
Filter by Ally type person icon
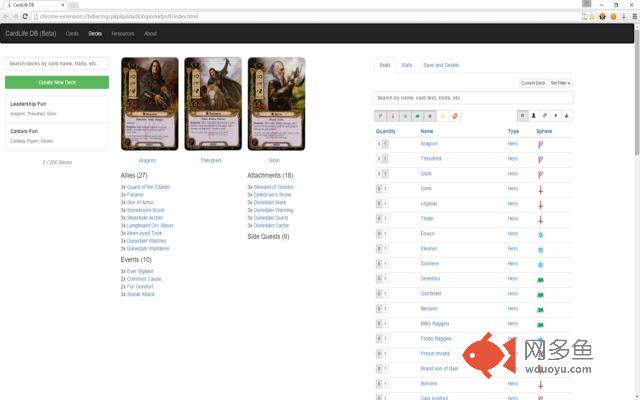534,116
